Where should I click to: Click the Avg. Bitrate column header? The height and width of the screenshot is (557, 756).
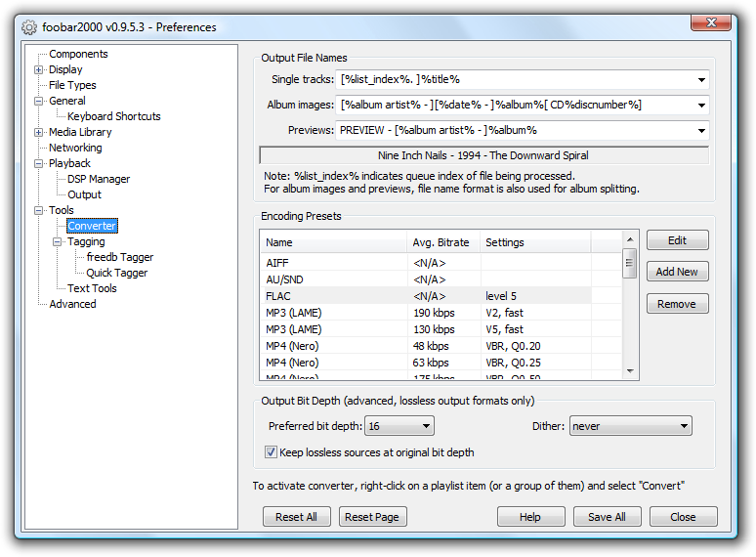[441, 242]
